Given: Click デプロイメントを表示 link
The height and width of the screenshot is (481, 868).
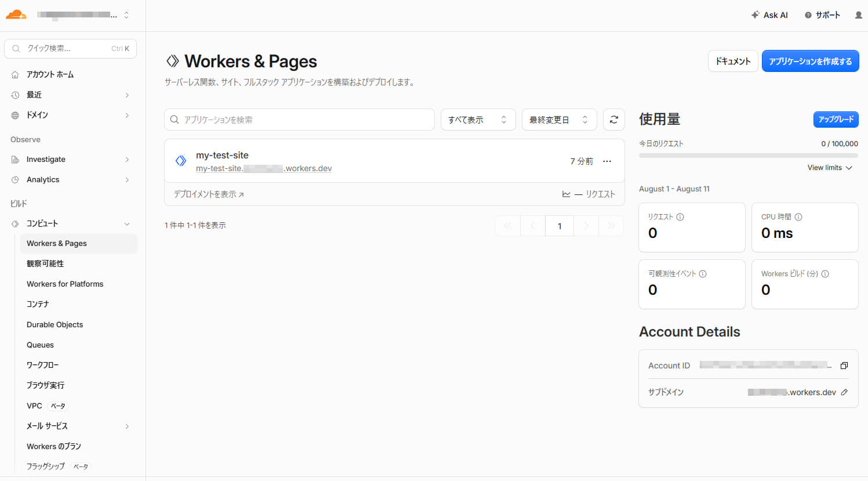Looking at the screenshot, I should (209, 194).
